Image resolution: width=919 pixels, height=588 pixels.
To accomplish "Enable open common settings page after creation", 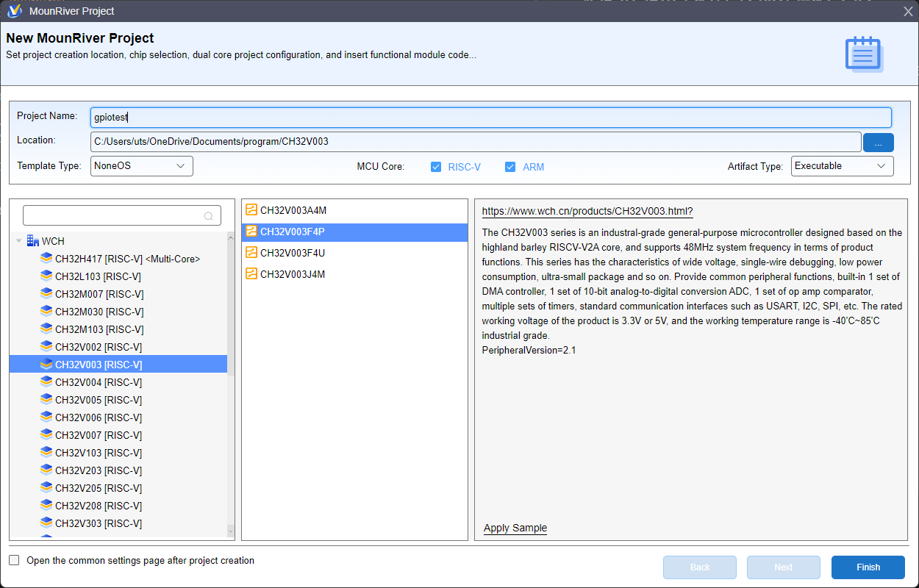I will point(15,561).
